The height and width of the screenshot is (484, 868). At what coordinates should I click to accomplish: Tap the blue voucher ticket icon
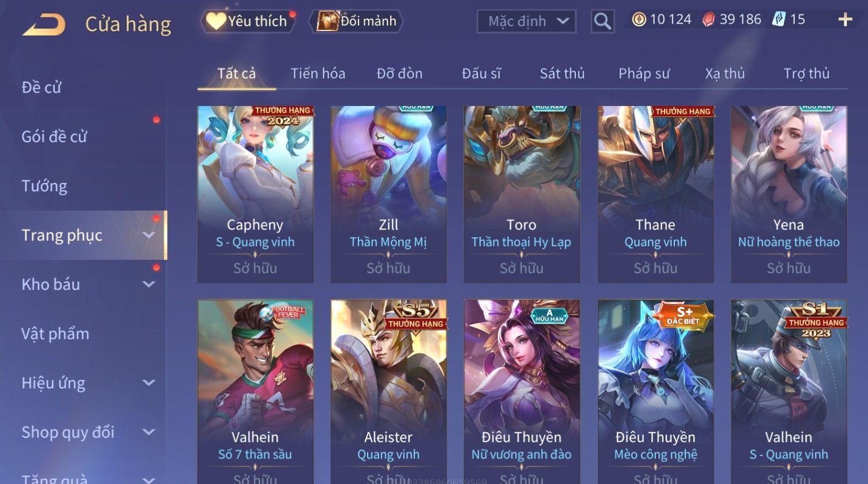[779, 20]
